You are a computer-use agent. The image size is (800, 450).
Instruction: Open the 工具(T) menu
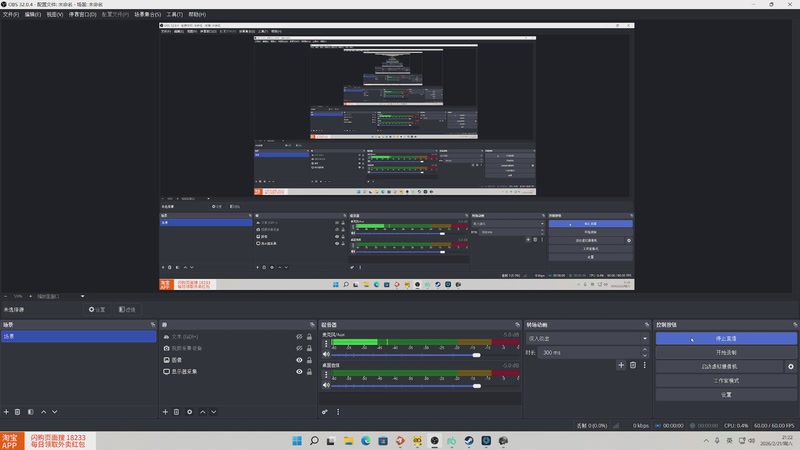click(174, 14)
